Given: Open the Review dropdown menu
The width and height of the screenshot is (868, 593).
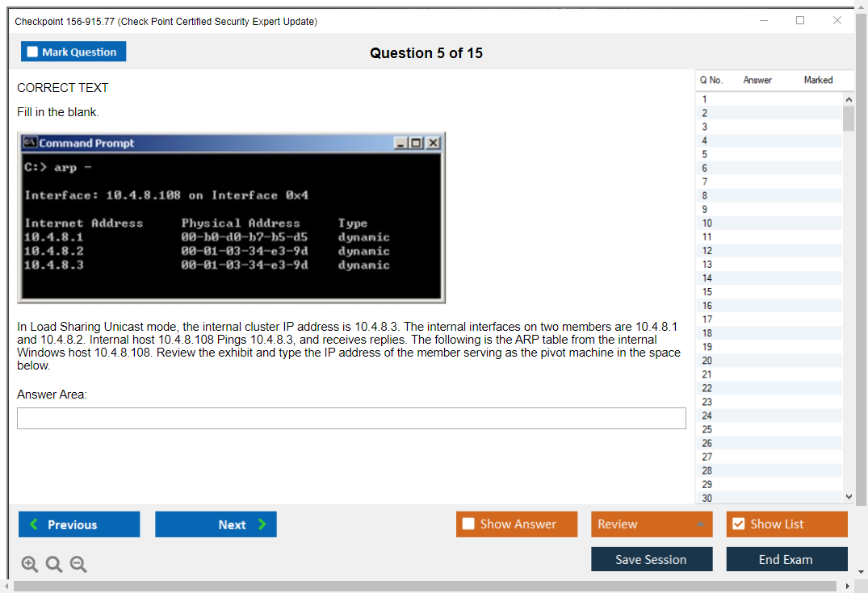Looking at the screenshot, I should point(651,524).
